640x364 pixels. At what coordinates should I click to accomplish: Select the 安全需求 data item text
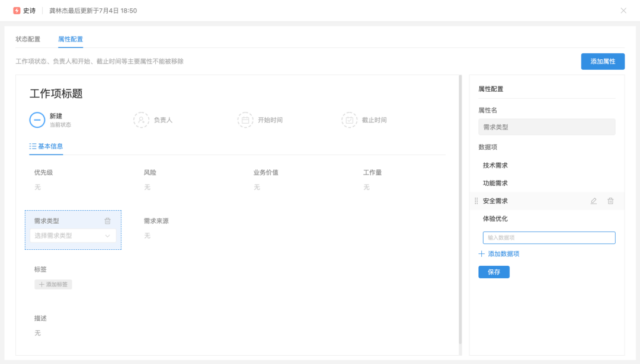pos(495,201)
